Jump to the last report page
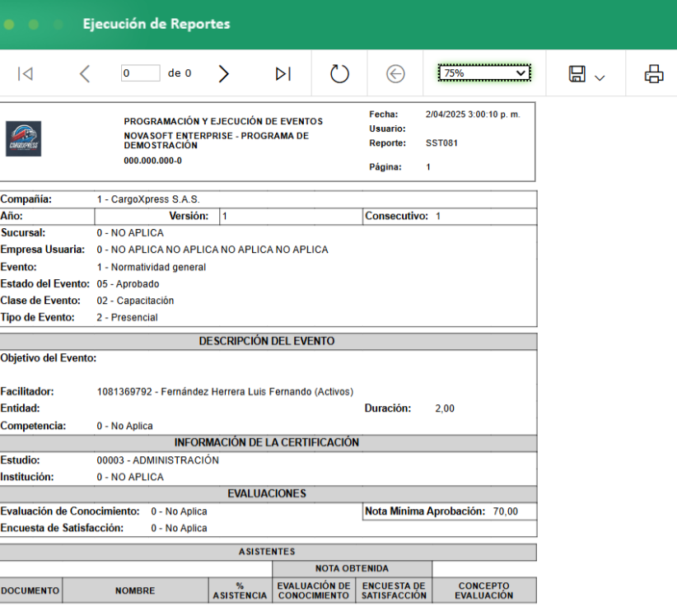 click(x=283, y=73)
